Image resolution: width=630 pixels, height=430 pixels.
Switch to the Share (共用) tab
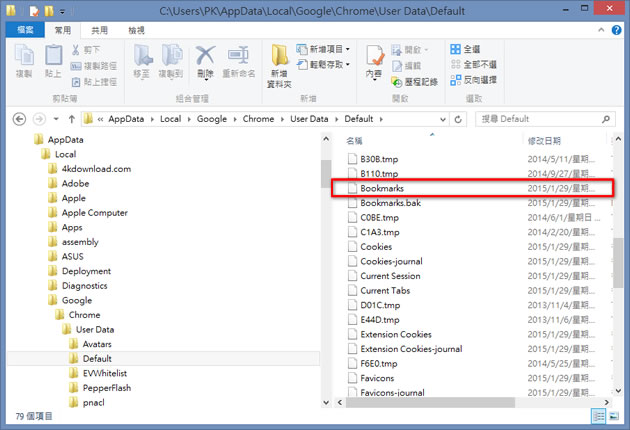(100, 31)
